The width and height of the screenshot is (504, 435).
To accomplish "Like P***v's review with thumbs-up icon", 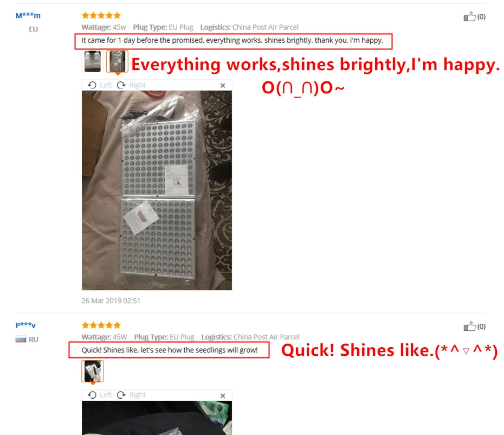I will [469, 327].
